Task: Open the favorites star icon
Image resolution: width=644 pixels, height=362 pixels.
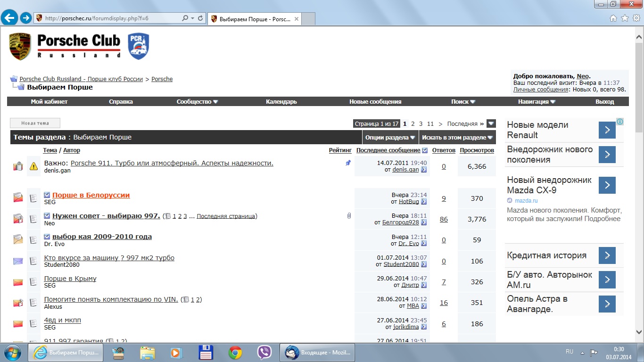Action: tap(625, 18)
